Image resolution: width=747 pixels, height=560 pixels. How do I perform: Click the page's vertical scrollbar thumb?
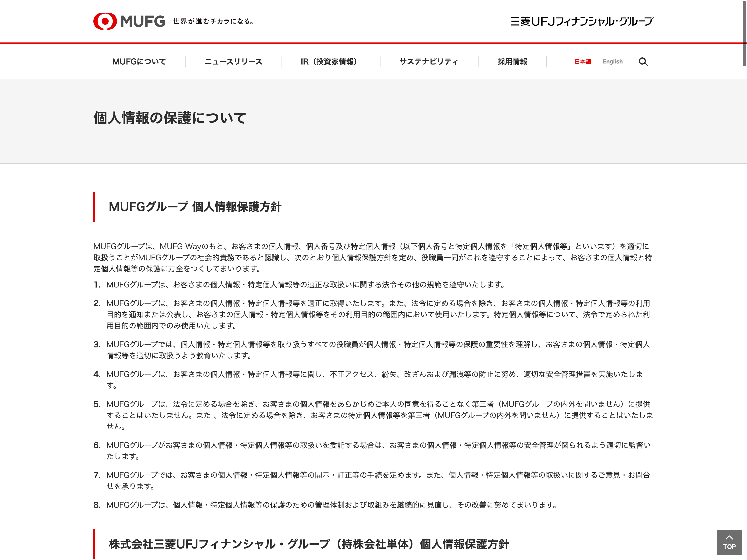tap(744, 34)
